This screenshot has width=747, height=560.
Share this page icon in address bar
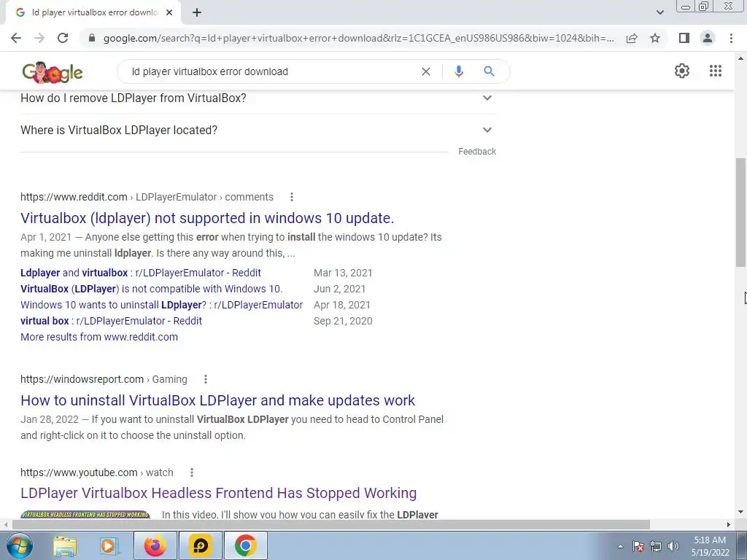632,38
